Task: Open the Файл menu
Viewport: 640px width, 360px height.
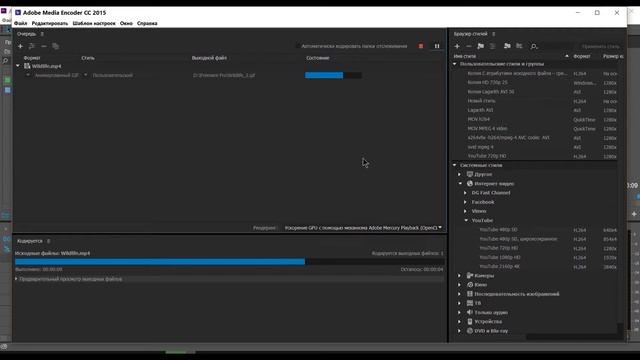Action: [x=20, y=23]
